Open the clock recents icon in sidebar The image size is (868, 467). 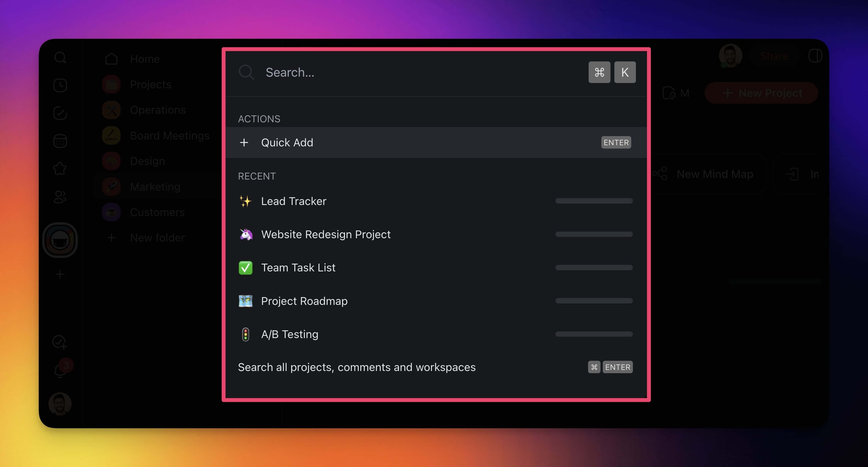pyautogui.click(x=60, y=85)
